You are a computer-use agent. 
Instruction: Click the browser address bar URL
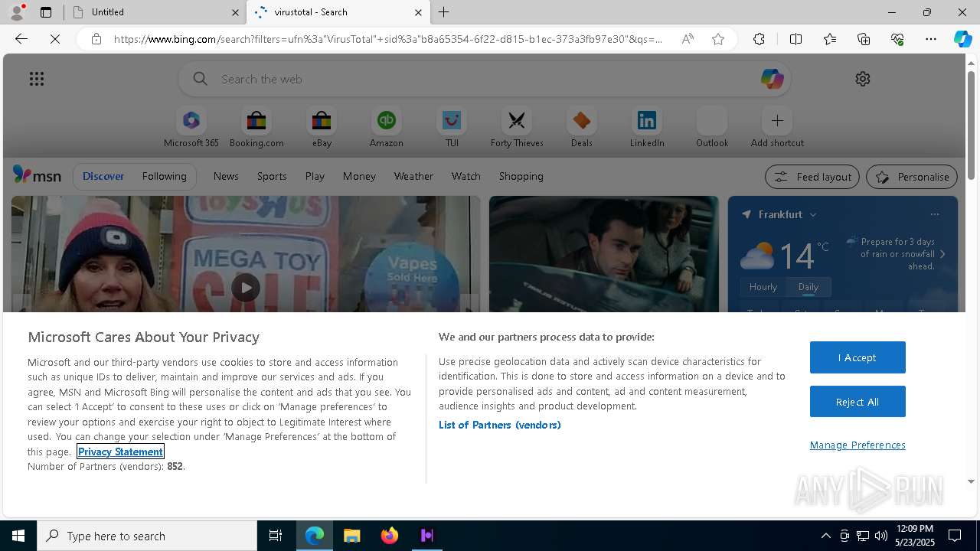388,39
